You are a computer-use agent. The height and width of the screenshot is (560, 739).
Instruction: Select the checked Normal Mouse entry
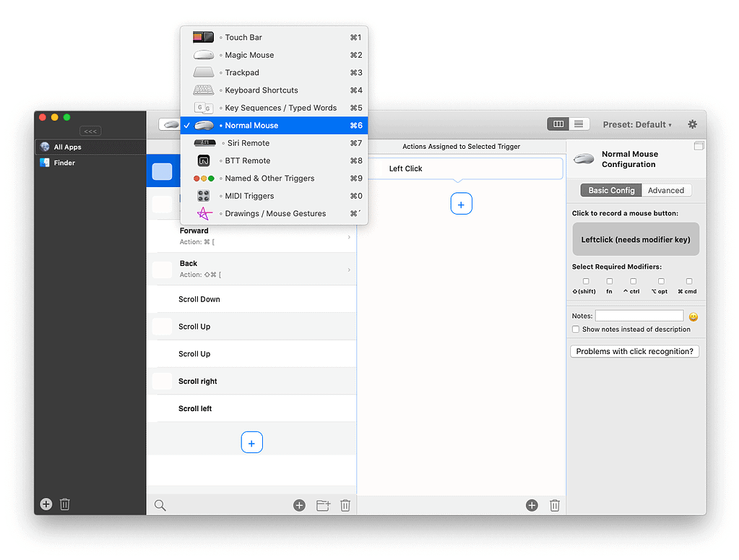[x=274, y=126]
